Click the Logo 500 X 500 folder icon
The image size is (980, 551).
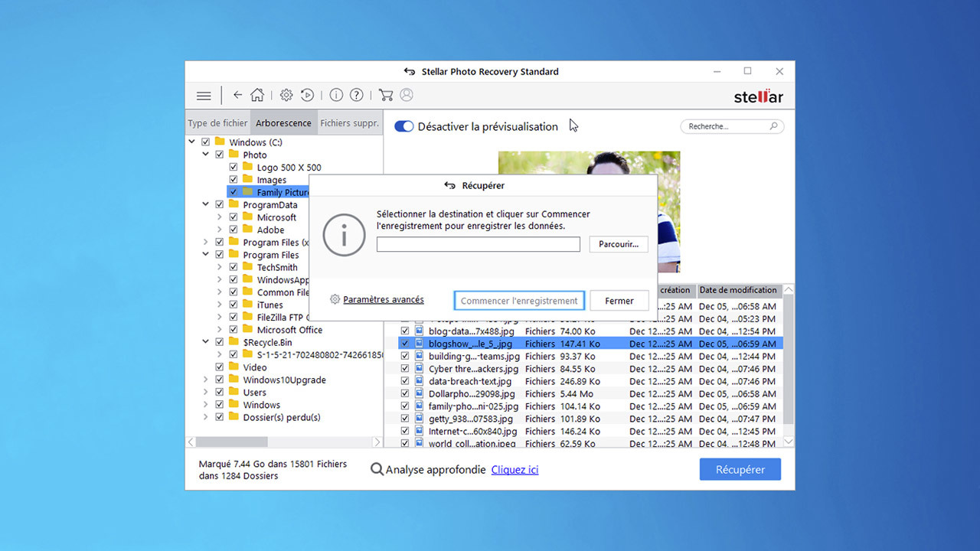(x=247, y=167)
